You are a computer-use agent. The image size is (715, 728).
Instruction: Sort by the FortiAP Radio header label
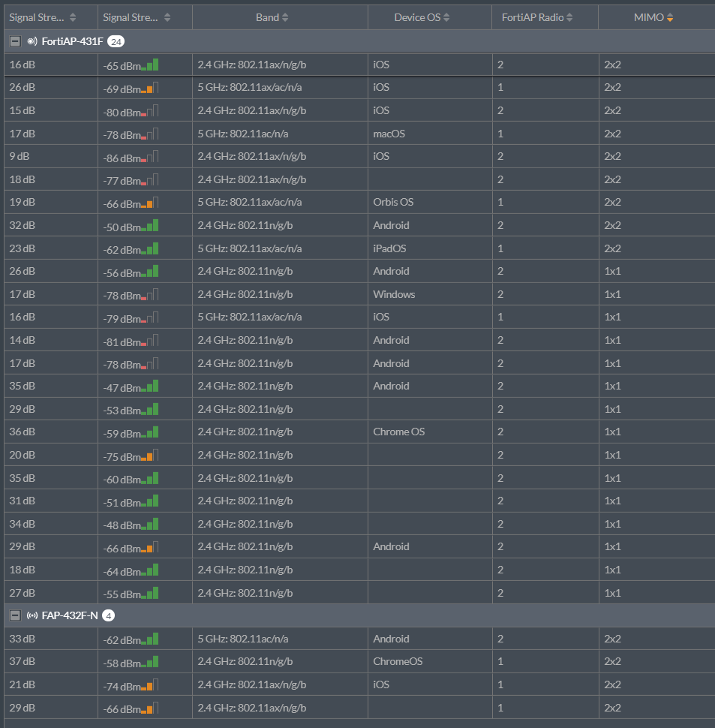pos(533,18)
